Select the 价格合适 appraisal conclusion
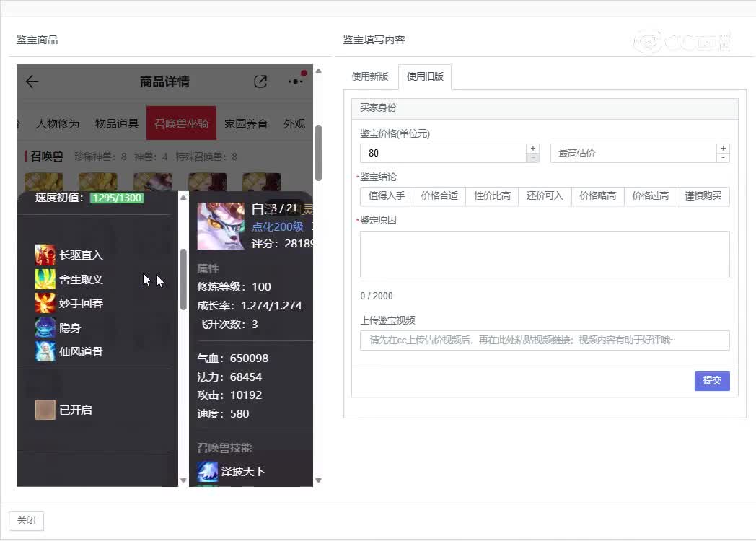756x541 pixels. tap(439, 196)
